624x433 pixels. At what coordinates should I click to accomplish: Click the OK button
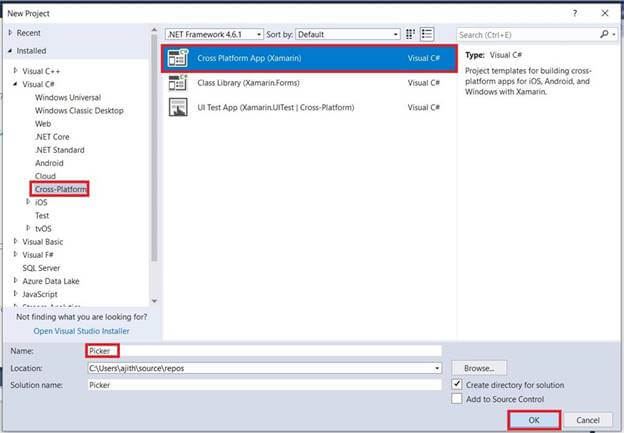click(534, 420)
